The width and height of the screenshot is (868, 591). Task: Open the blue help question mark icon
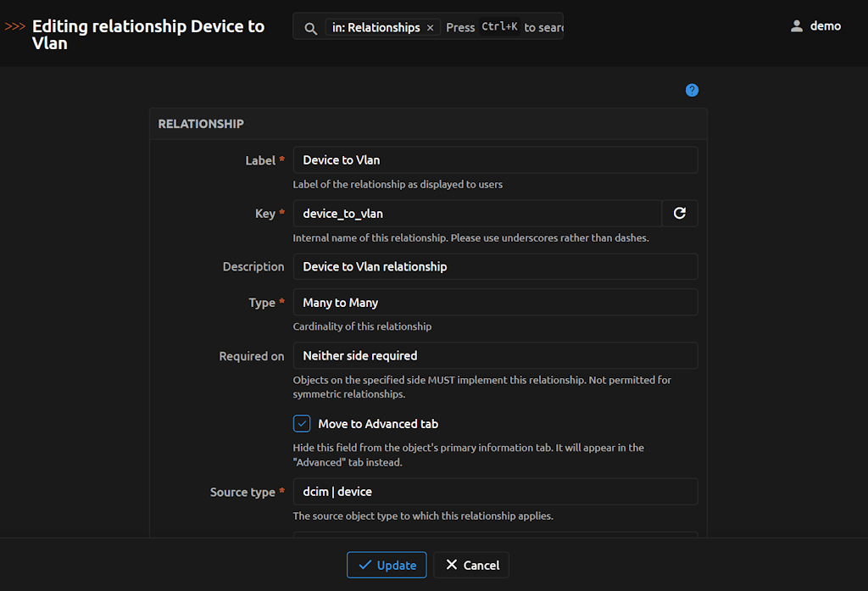pyautogui.click(x=692, y=90)
